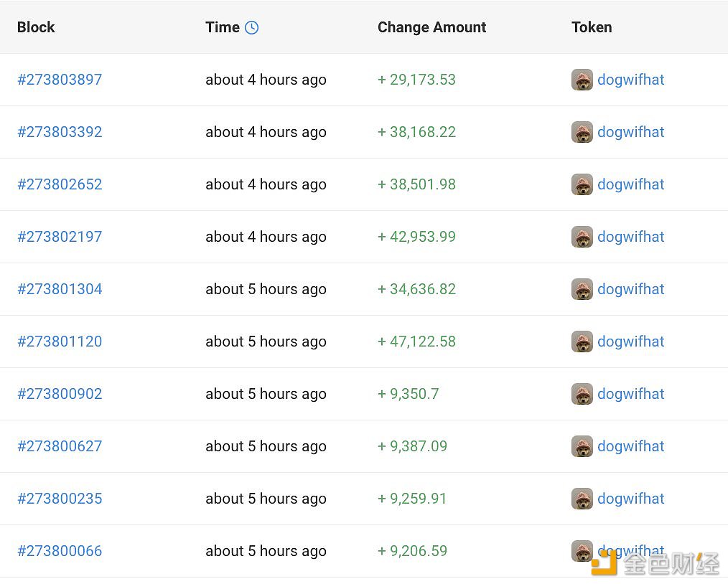The width and height of the screenshot is (728, 584).
Task: Select the Time column header
Action: click(223, 27)
